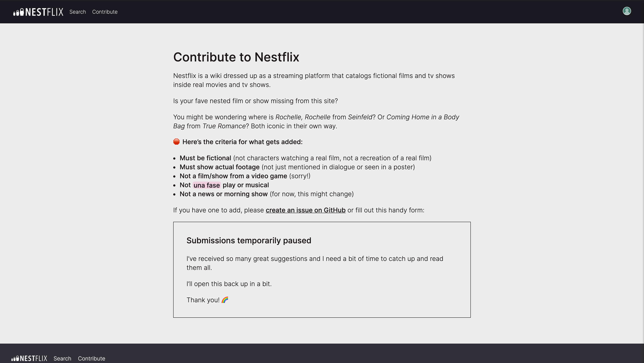Open the Contribute page from the header
This screenshot has width=644, height=363.
105,12
